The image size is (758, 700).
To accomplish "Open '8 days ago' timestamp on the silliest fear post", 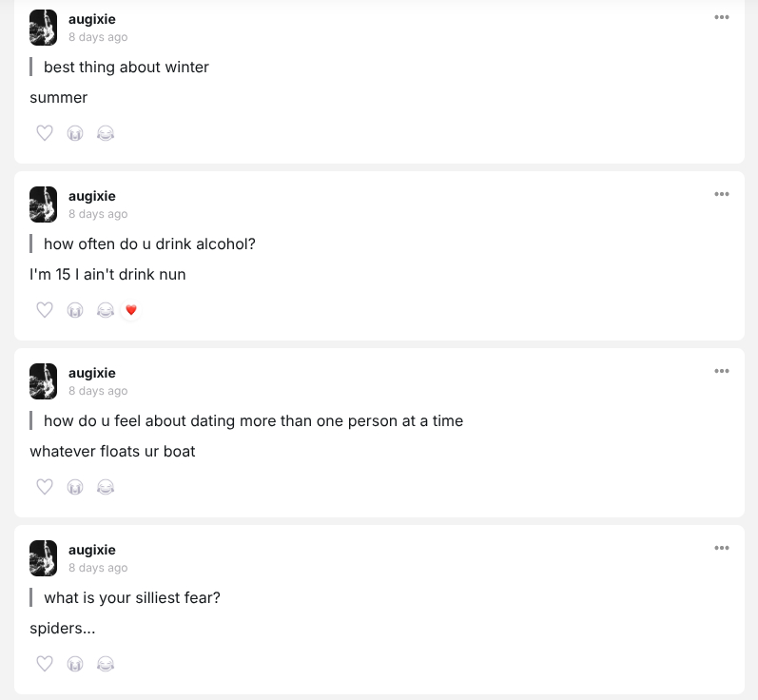I will 98,568.
